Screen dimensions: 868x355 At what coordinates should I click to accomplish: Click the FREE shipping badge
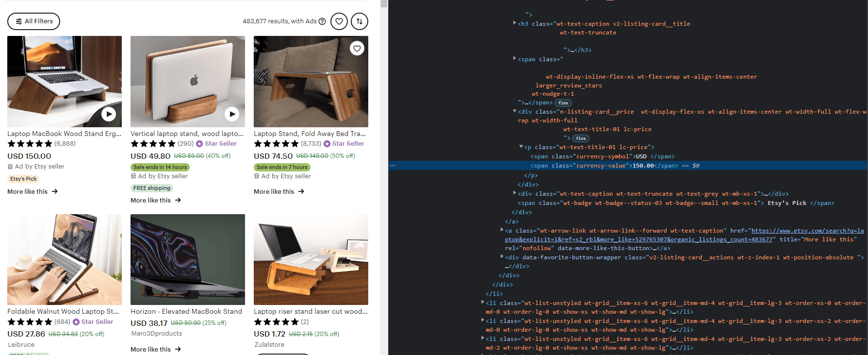(152, 188)
